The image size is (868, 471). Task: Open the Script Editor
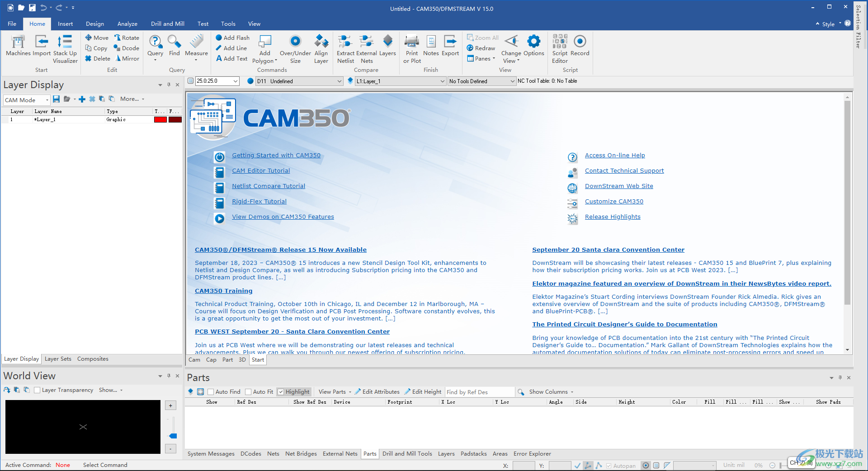[560, 49]
